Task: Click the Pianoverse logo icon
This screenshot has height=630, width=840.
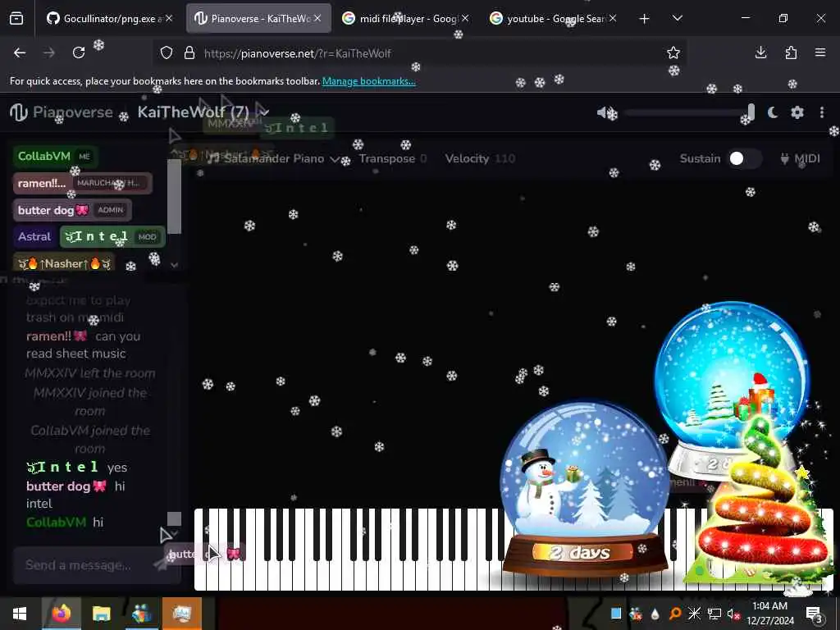Action: [x=19, y=112]
